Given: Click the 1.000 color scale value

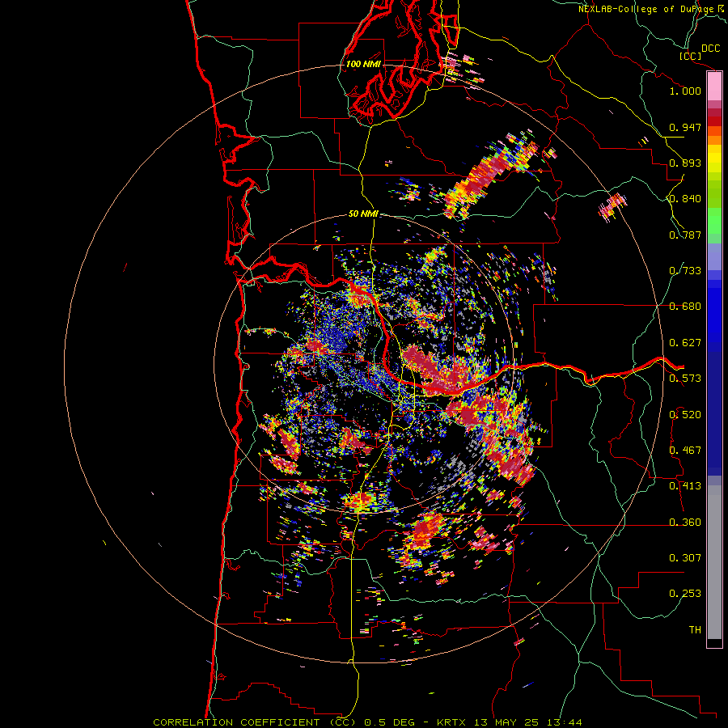Looking at the screenshot, I should [685, 91].
